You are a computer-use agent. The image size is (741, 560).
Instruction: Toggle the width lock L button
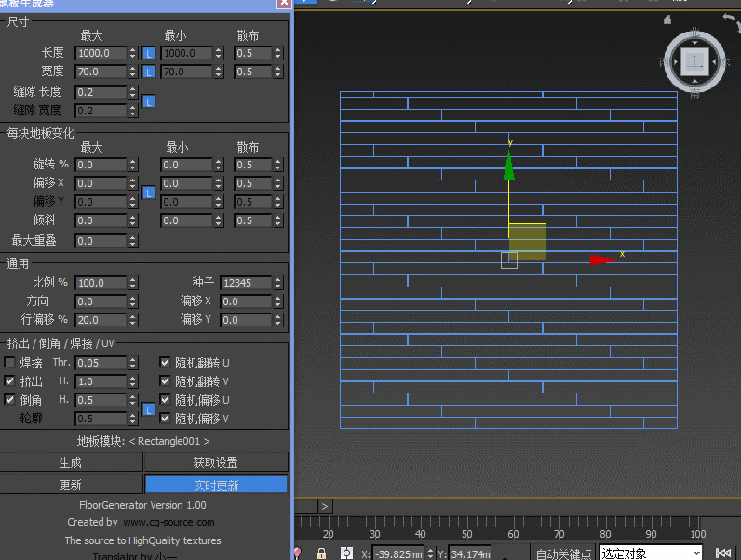[148, 72]
